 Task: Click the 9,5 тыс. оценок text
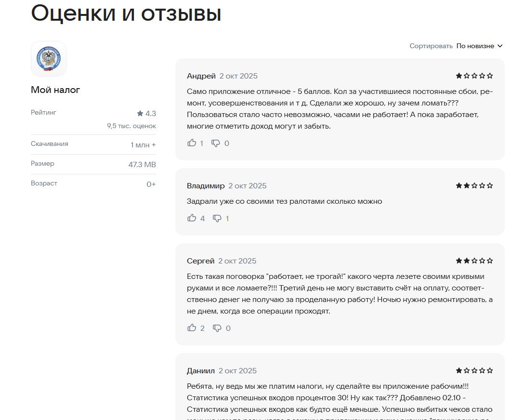coord(131,126)
